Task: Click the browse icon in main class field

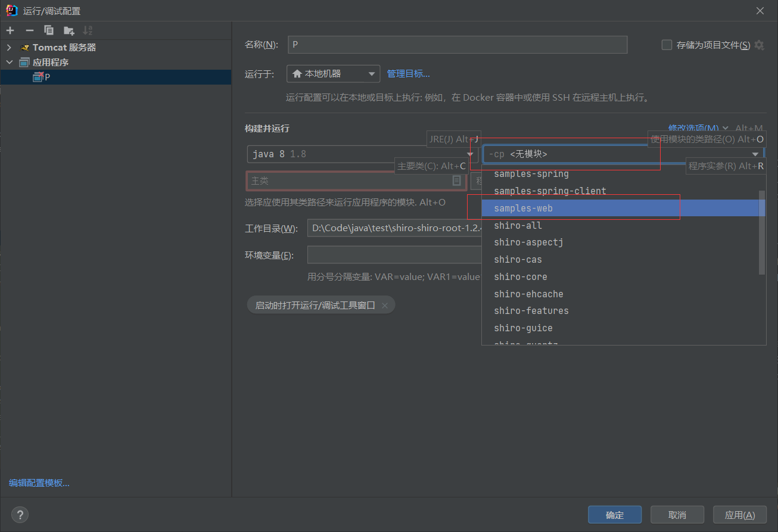Action: 457,181
